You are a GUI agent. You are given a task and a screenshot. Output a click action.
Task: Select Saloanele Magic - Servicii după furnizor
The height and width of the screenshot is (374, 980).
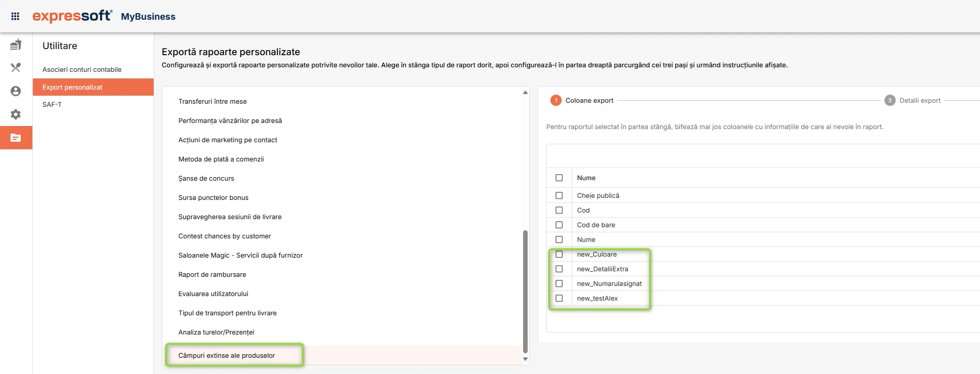point(241,255)
